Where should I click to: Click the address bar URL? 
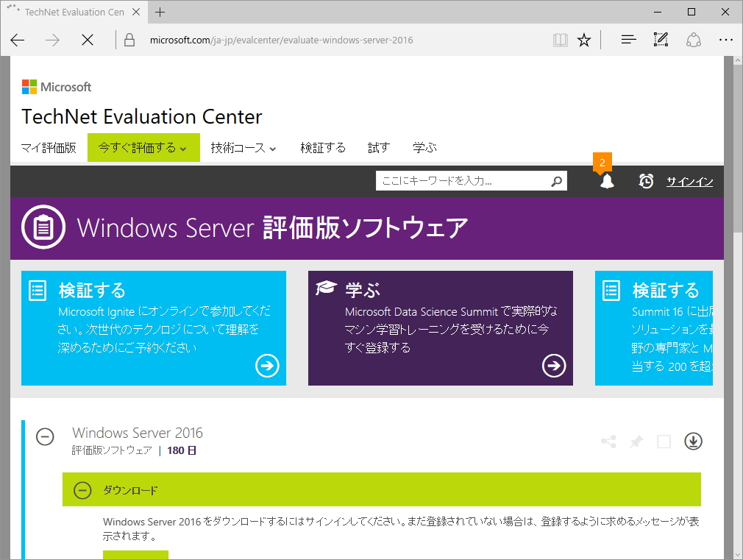282,40
